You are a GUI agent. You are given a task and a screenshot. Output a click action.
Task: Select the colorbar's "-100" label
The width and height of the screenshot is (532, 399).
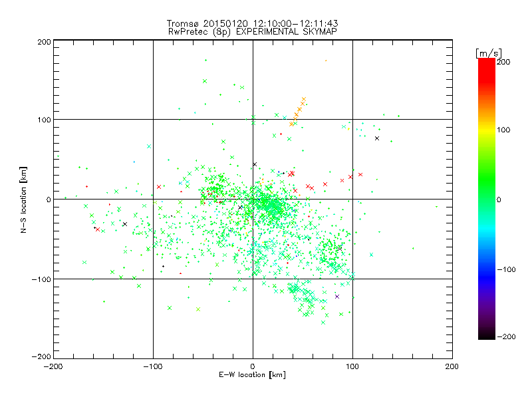(506, 269)
